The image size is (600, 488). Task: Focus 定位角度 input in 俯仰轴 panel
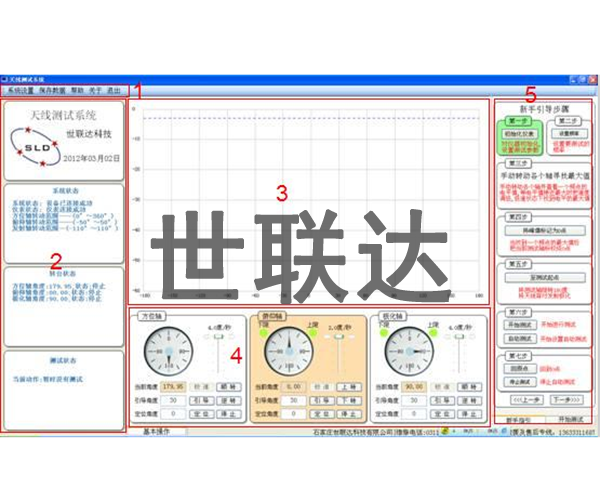pos(293,414)
